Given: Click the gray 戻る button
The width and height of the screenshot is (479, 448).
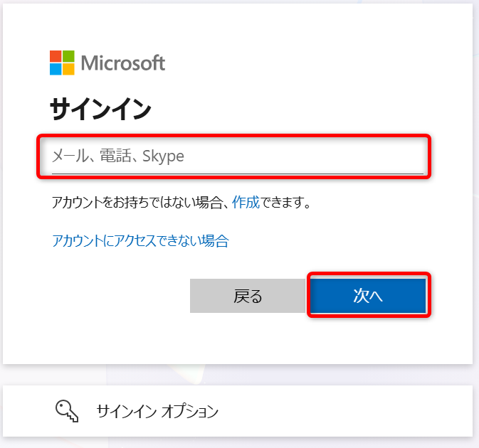Looking at the screenshot, I should [248, 296].
